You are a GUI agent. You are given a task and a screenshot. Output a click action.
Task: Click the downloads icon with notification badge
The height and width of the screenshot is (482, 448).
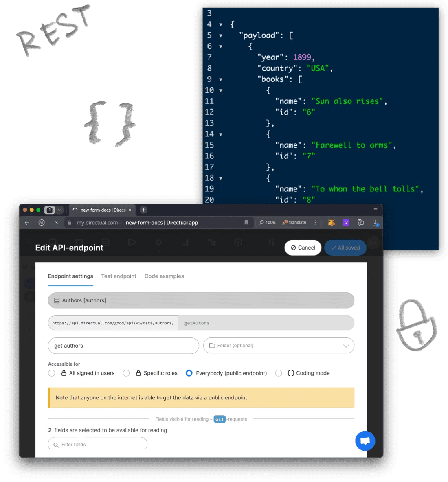(375, 223)
